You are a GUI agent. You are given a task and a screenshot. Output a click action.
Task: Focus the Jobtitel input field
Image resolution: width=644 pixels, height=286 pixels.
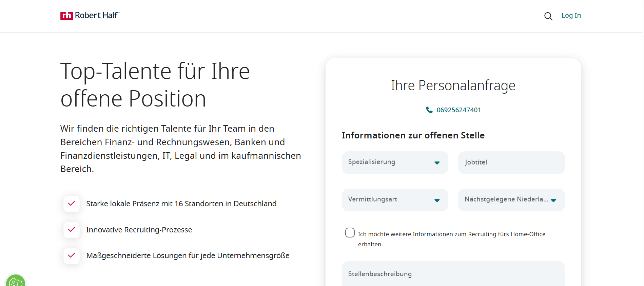pos(511,163)
